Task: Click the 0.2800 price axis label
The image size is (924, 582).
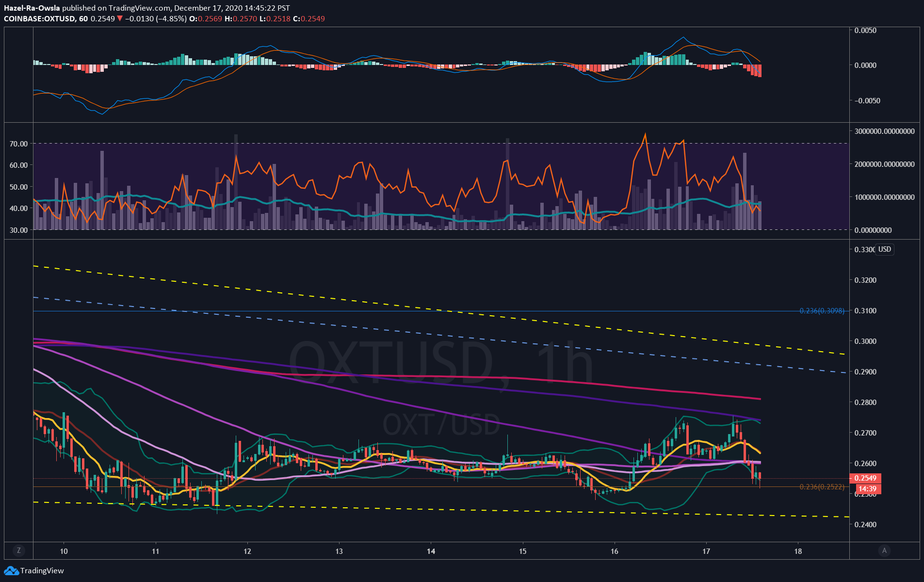Action: point(865,403)
